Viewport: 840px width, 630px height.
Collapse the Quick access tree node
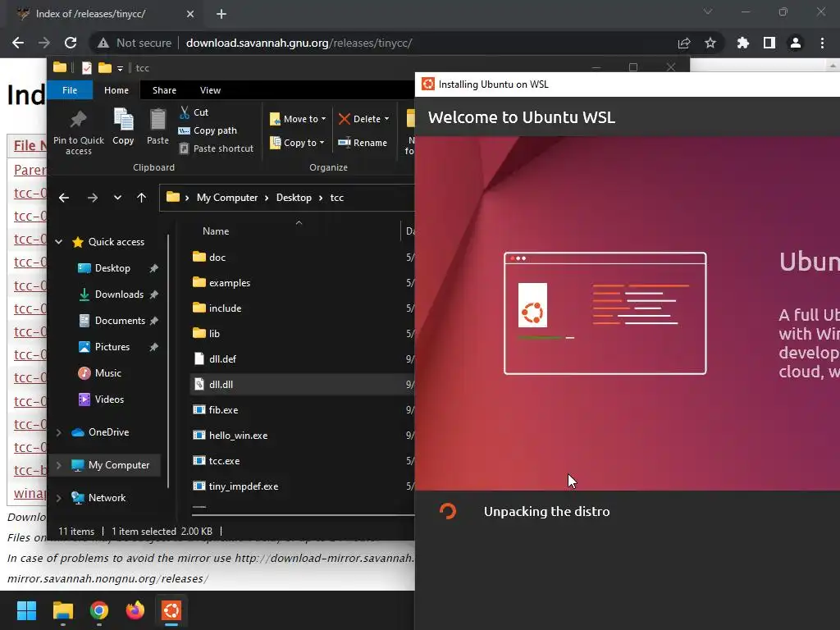click(x=58, y=242)
